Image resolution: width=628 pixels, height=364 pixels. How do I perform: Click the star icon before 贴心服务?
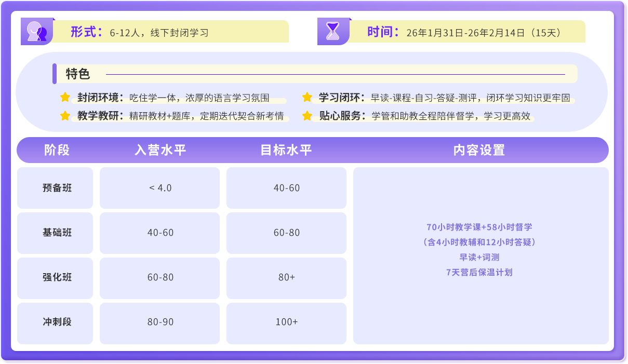coord(307,116)
